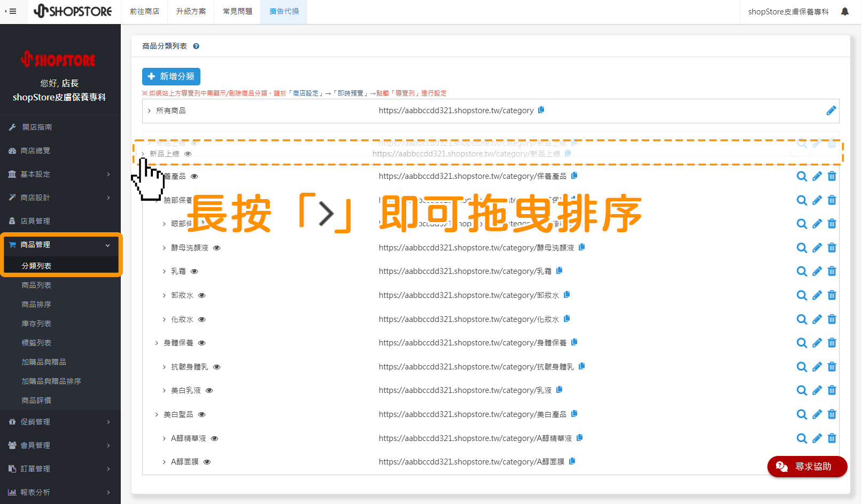Hide the 抗皺身體乳 category
Screen dimensions: 862x504
pyautogui.click(x=217, y=367)
